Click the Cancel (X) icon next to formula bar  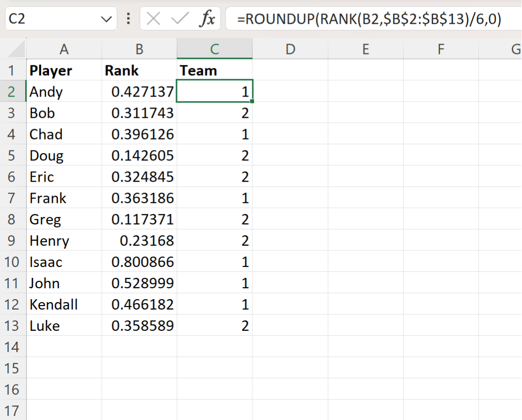[154, 18]
